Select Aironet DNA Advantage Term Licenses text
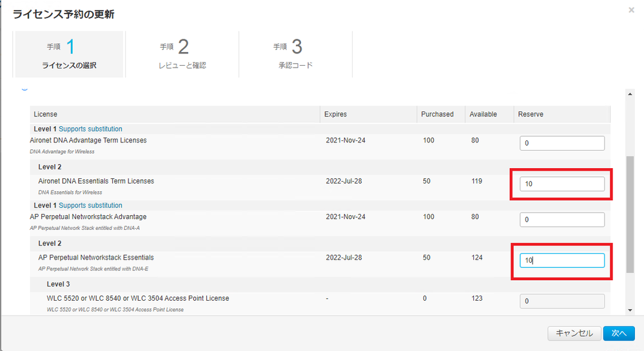644x351 pixels. pos(88,140)
